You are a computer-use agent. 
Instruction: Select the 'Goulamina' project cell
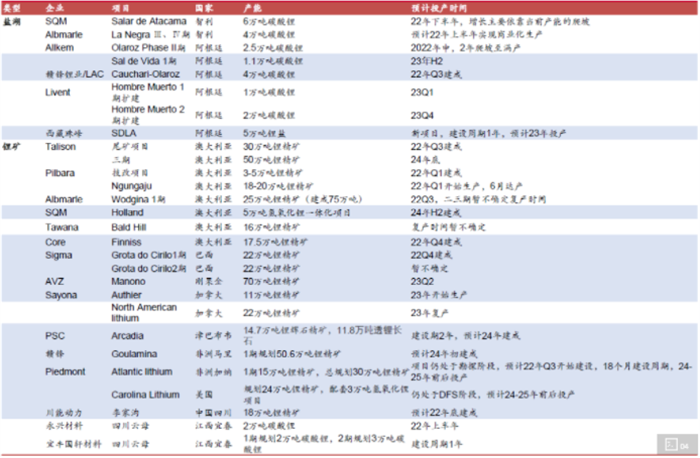tap(134, 354)
